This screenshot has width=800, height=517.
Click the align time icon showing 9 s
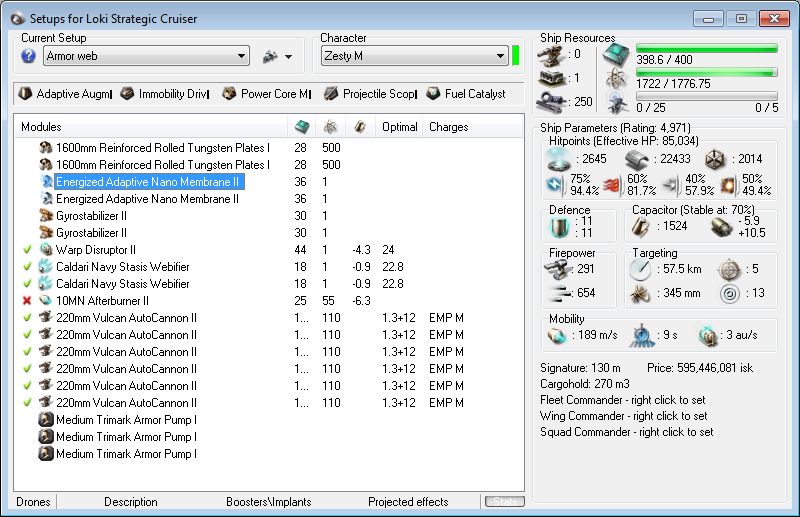[642, 335]
